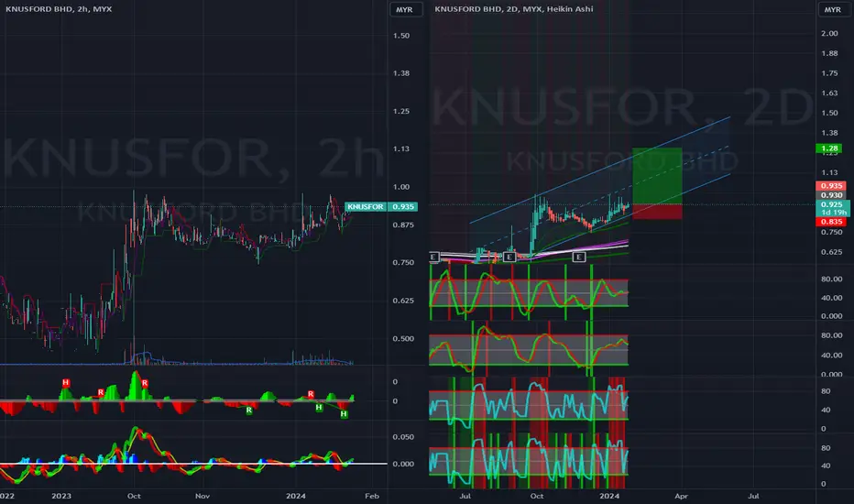Click the red 0.935 price label on right axis
The image size is (854, 504).
(831, 186)
